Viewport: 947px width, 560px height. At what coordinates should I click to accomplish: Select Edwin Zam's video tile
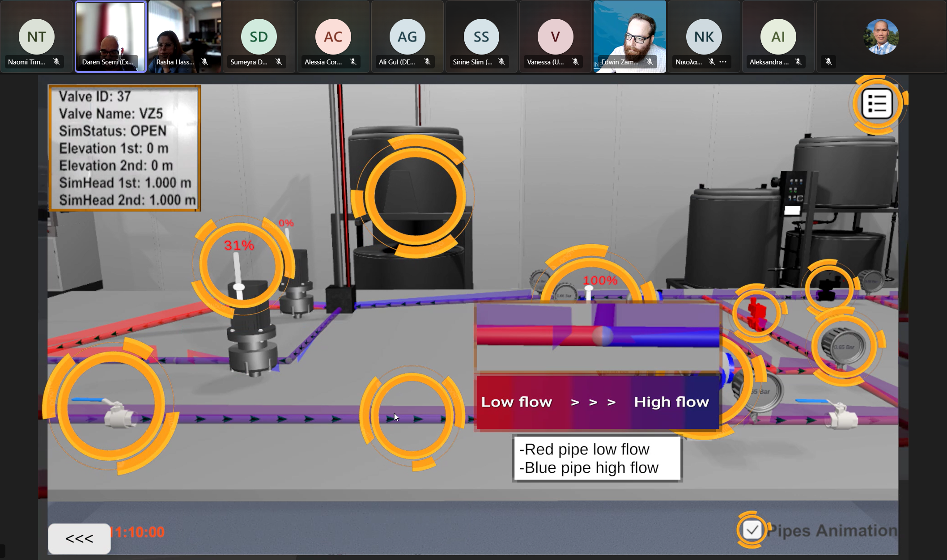(629, 36)
